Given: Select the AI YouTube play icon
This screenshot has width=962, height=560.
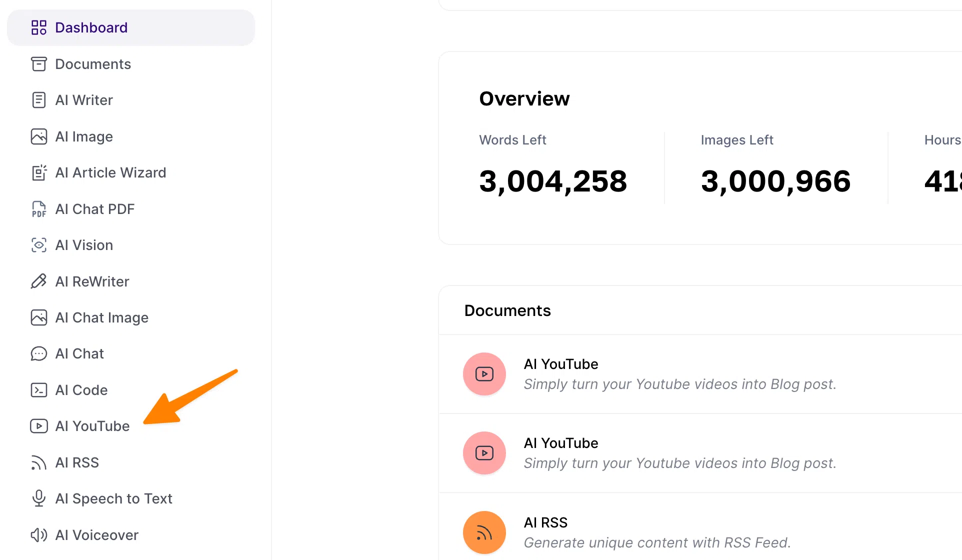Looking at the screenshot, I should [x=38, y=425].
